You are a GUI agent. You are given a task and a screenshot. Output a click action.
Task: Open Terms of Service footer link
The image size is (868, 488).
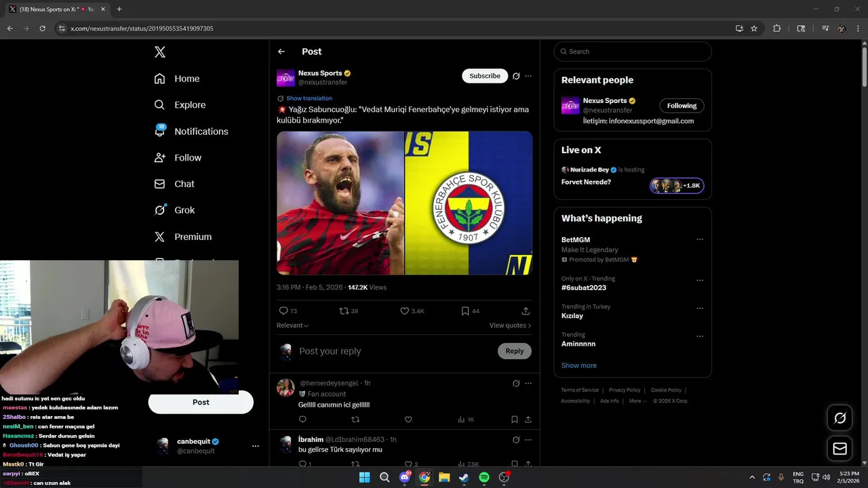[x=580, y=390]
